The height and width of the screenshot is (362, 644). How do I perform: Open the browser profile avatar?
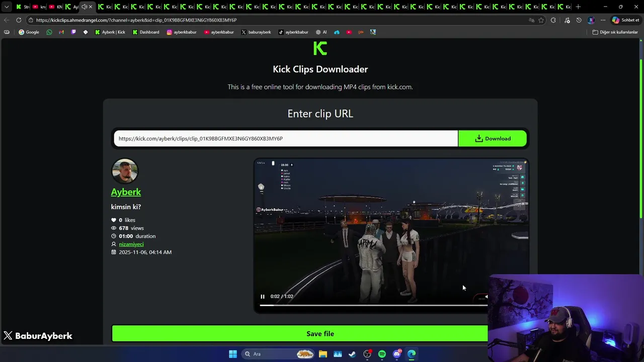[x=591, y=20]
